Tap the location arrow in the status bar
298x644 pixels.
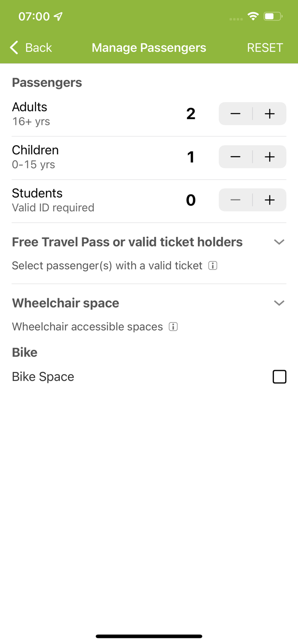click(57, 16)
